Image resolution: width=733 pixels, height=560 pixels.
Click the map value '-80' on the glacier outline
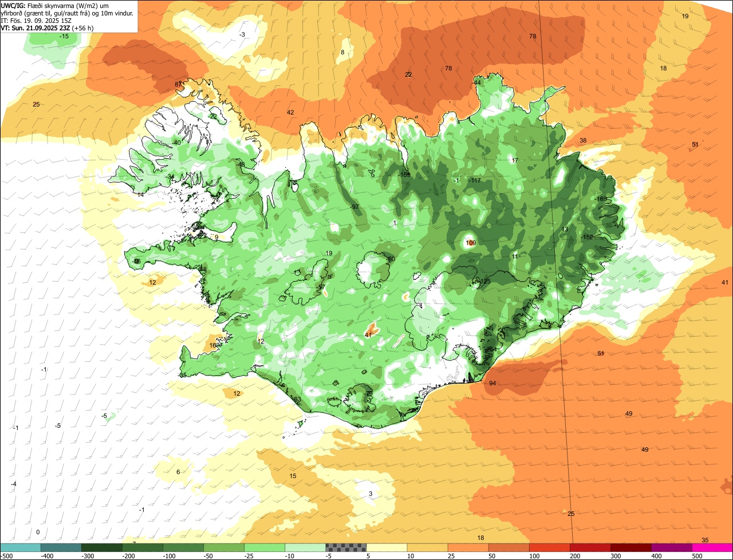pyautogui.click(x=390, y=259)
